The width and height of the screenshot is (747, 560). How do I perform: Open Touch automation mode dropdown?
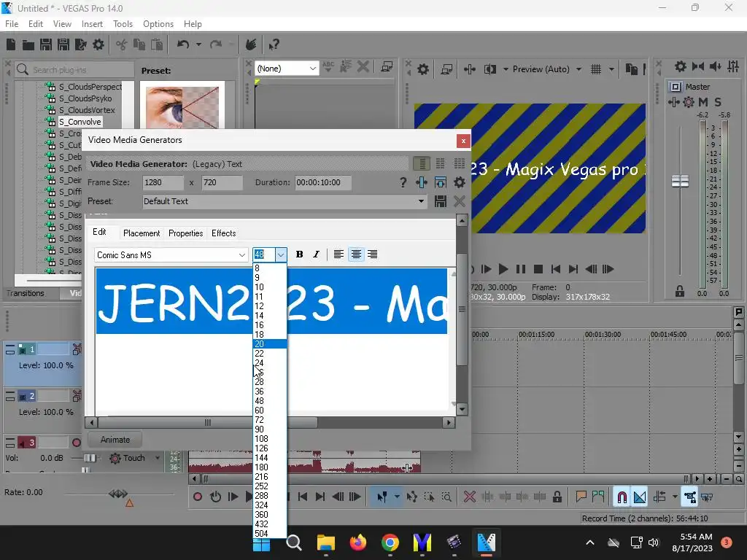[x=158, y=458]
